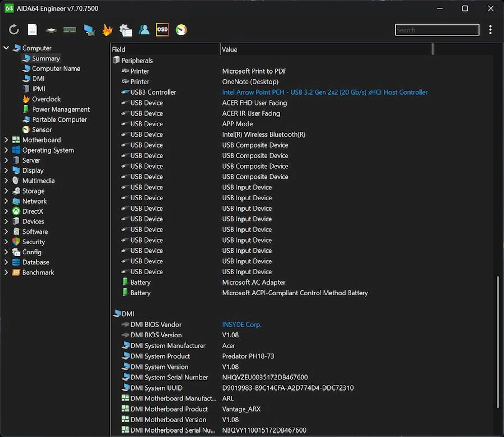Expand the Display tree node
The image size is (504, 437).
pos(6,170)
